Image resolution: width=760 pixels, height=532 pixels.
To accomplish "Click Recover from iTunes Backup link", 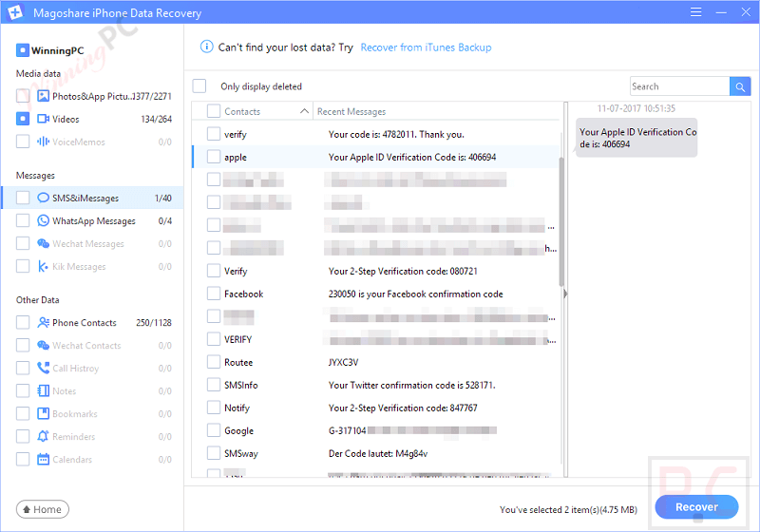I will coord(426,47).
